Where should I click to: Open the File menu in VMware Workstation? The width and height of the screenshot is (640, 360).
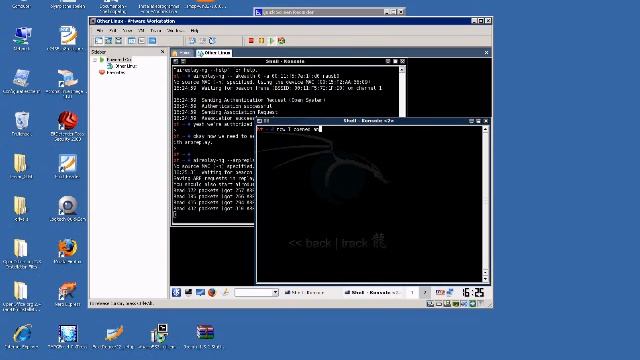coord(100,31)
